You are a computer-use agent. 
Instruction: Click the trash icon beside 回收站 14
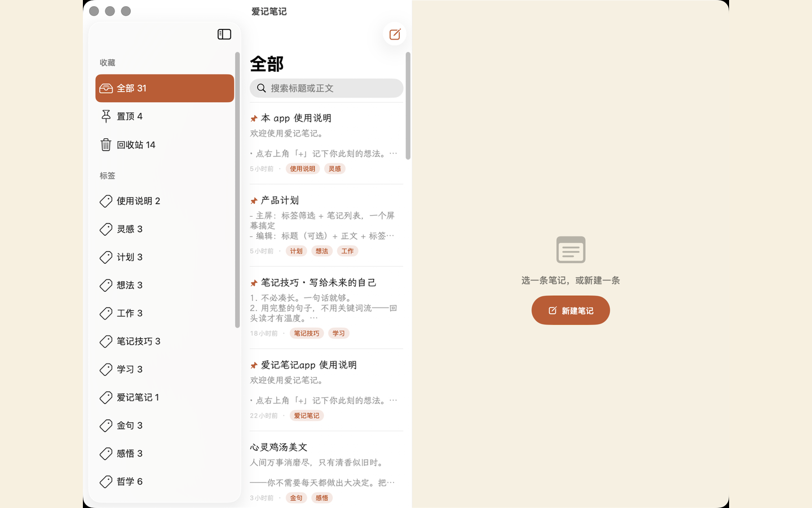click(106, 145)
